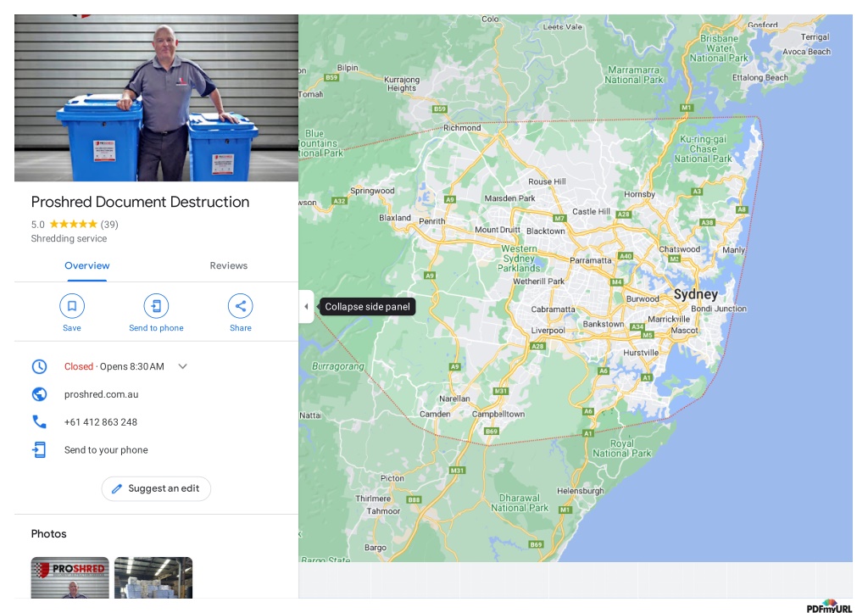Click the Springwood map label
The image size is (868, 613).
[x=372, y=191]
